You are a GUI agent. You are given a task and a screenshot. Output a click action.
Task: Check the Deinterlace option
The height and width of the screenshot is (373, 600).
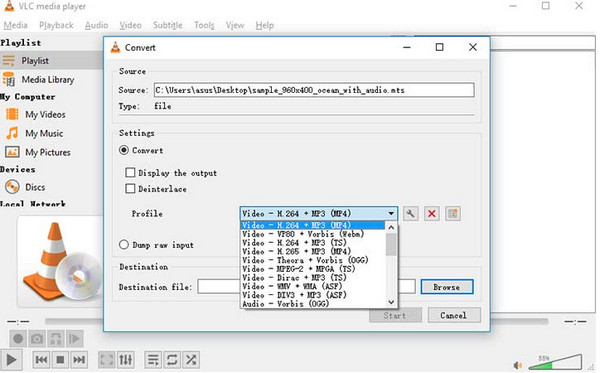coord(130,189)
